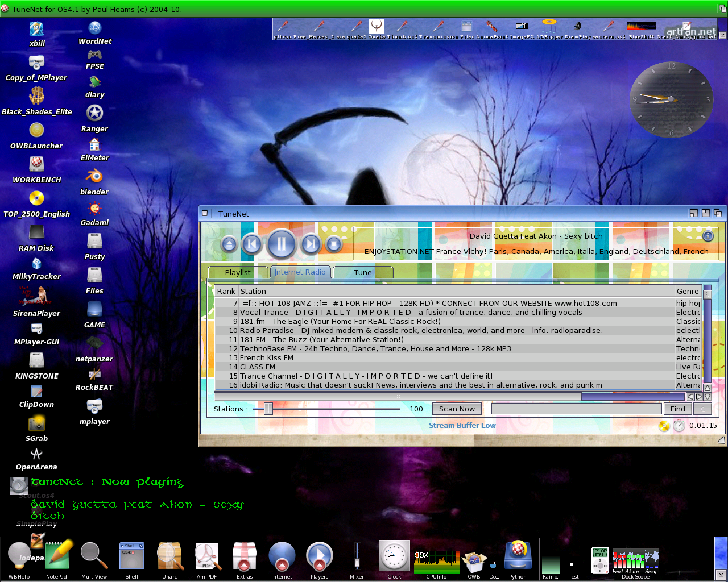
Task: Launch Quake from the top dock
Action: pos(377,28)
